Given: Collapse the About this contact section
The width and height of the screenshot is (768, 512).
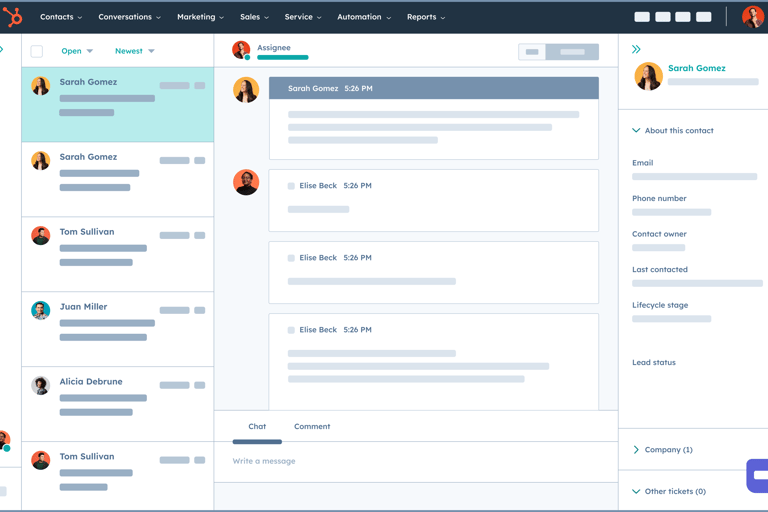Looking at the screenshot, I should coord(672,130).
